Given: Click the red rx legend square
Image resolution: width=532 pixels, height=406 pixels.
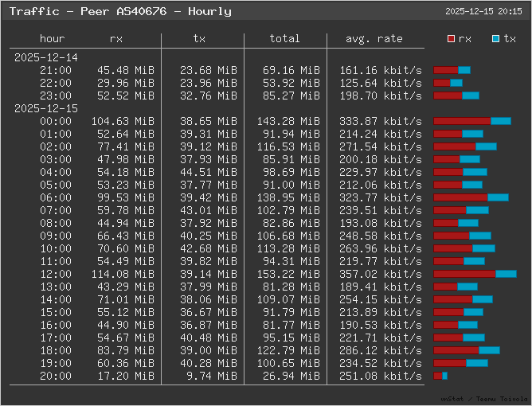Looking at the screenshot, I should 452,38.
